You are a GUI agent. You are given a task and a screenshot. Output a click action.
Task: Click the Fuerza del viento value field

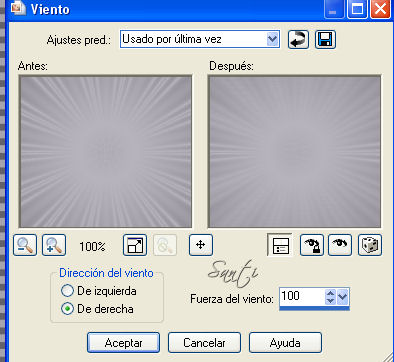pos(302,296)
